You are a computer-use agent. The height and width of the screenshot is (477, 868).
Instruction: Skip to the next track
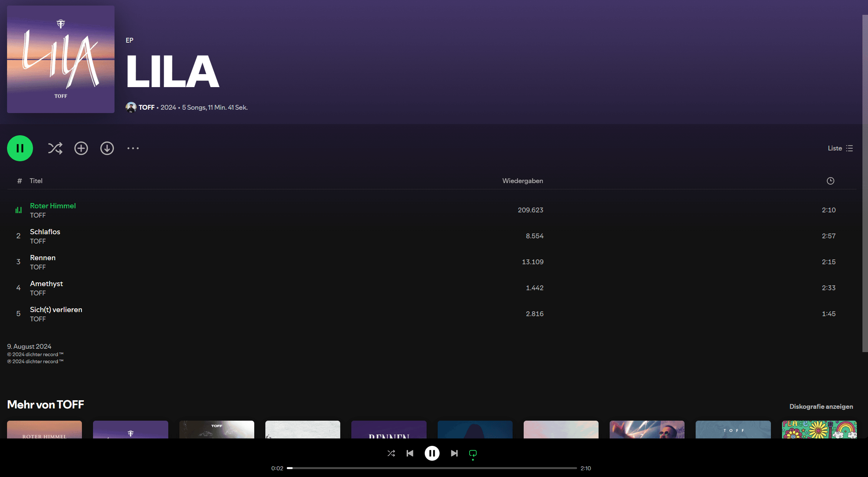(x=454, y=453)
